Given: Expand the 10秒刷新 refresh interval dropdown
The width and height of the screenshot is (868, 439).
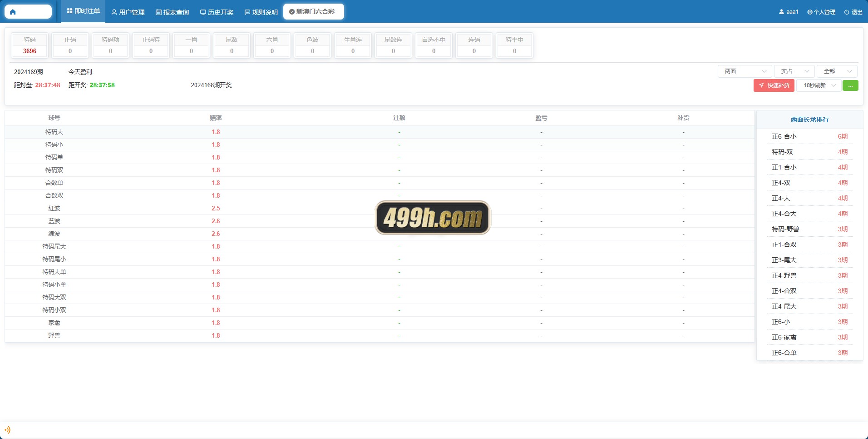Looking at the screenshot, I should tap(819, 85).
